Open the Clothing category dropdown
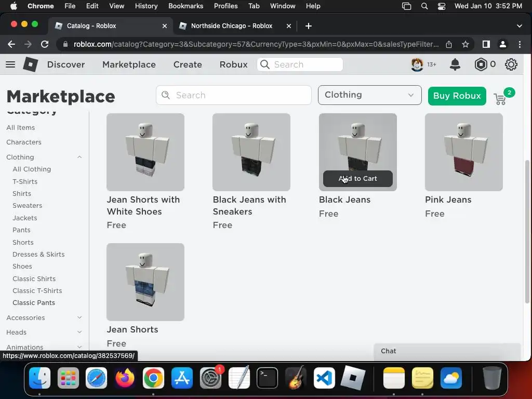Image resolution: width=532 pixels, height=399 pixels. pos(369,95)
